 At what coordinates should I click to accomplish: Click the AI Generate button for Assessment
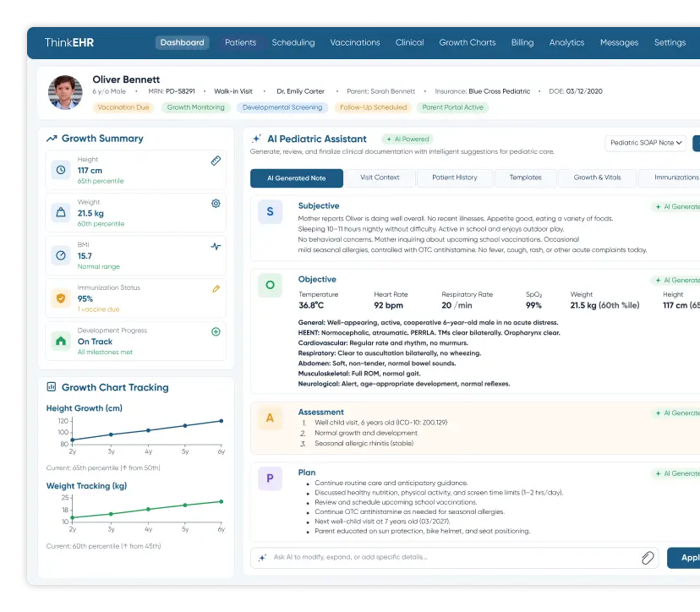pos(675,413)
